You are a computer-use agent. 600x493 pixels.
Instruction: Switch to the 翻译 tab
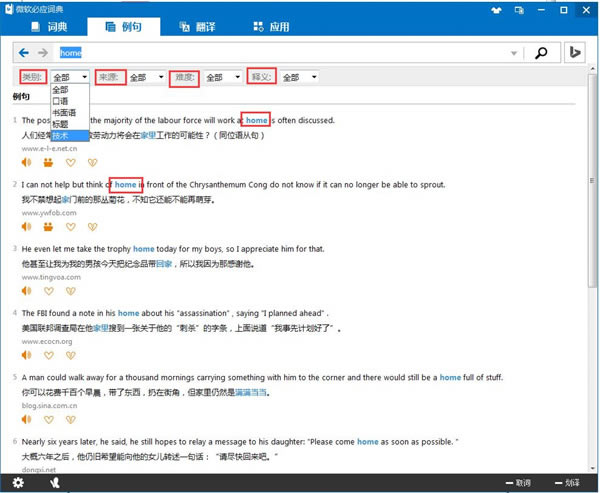[x=201, y=27]
